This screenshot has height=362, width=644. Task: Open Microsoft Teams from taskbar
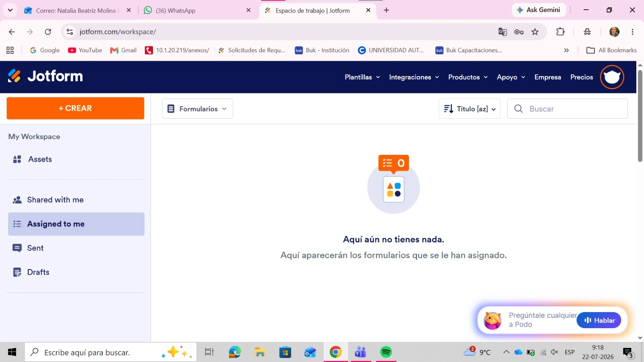pyautogui.click(x=361, y=352)
